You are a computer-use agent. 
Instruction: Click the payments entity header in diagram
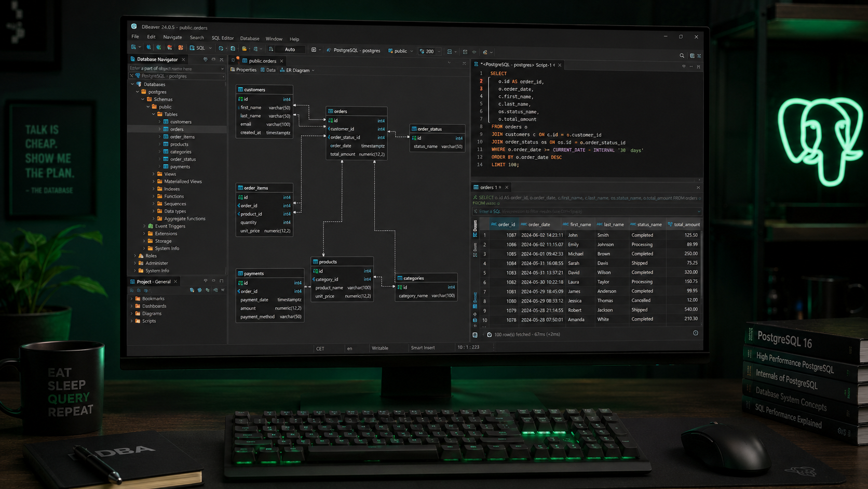(x=270, y=273)
